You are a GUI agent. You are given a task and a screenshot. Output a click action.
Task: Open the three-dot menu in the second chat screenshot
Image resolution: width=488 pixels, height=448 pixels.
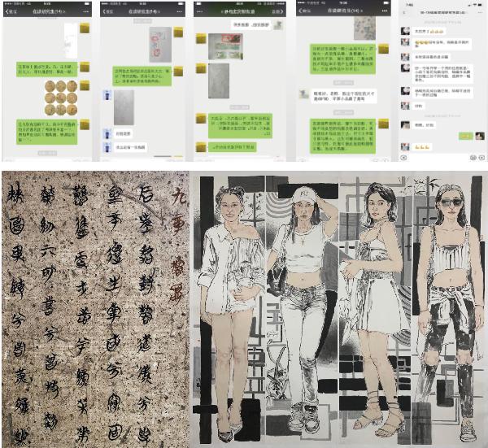coord(179,11)
